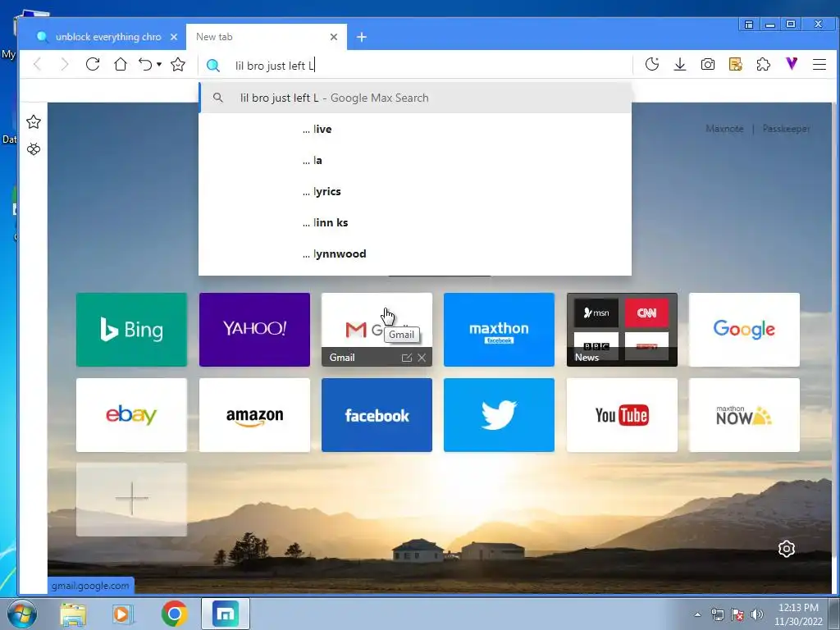This screenshot has width=840, height=630.
Task: Click the purple V wallet icon
Action: [x=792, y=64]
